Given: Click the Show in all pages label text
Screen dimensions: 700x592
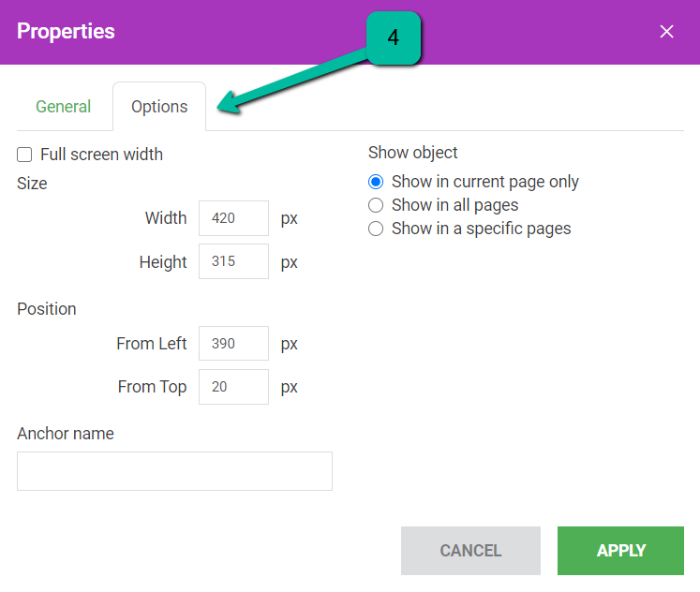Looking at the screenshot, I should tap(454, 205).
